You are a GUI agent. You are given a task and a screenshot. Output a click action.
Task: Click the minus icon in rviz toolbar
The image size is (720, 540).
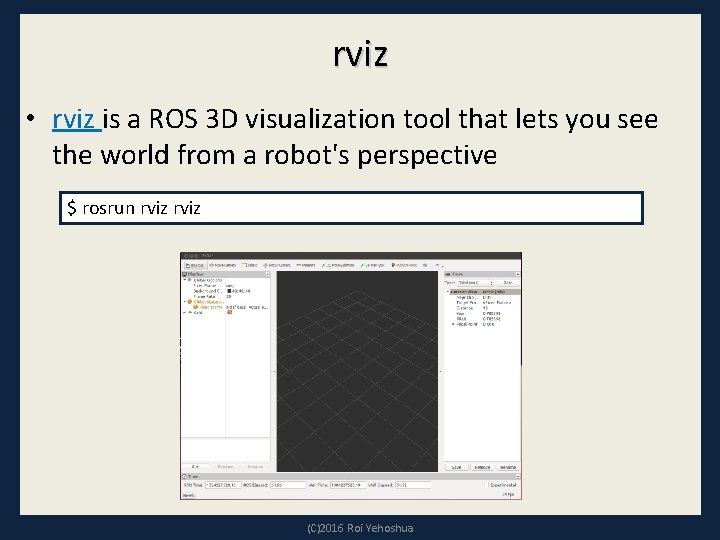(x=438, y=265)
